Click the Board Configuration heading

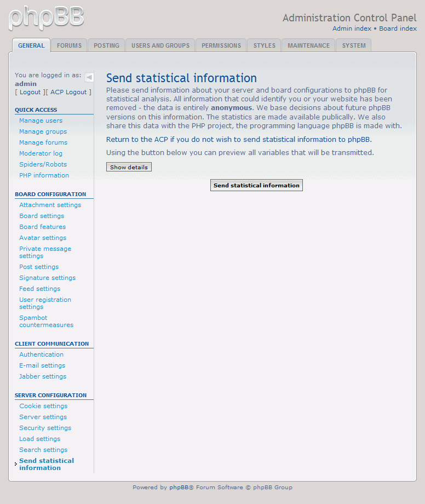[x=50, y=194]
